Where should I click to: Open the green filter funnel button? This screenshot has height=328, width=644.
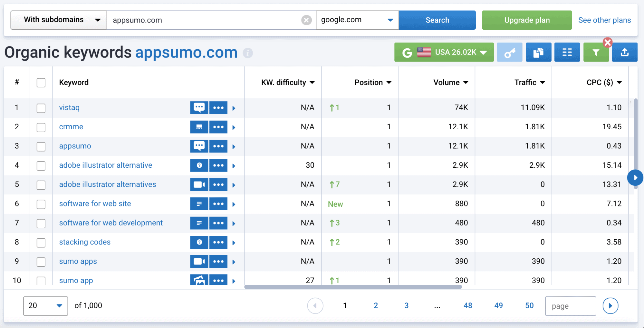coord(596,52)
